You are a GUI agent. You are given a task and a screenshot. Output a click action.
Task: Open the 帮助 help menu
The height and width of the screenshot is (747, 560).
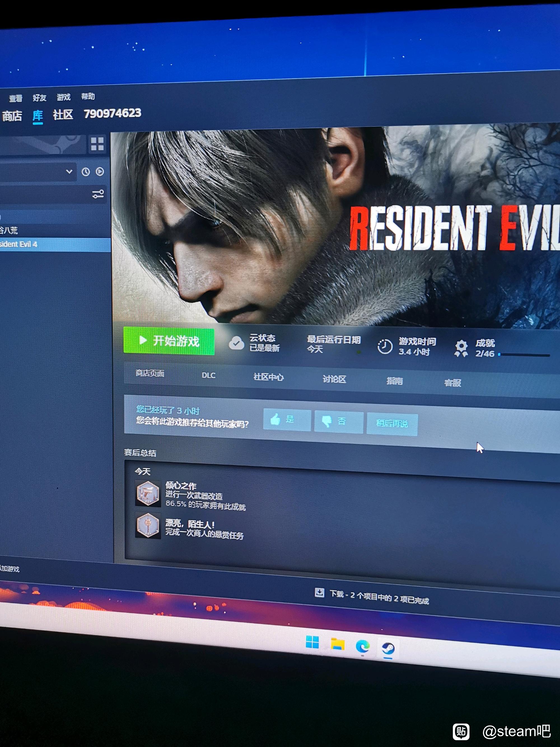[x=88, y=96]
